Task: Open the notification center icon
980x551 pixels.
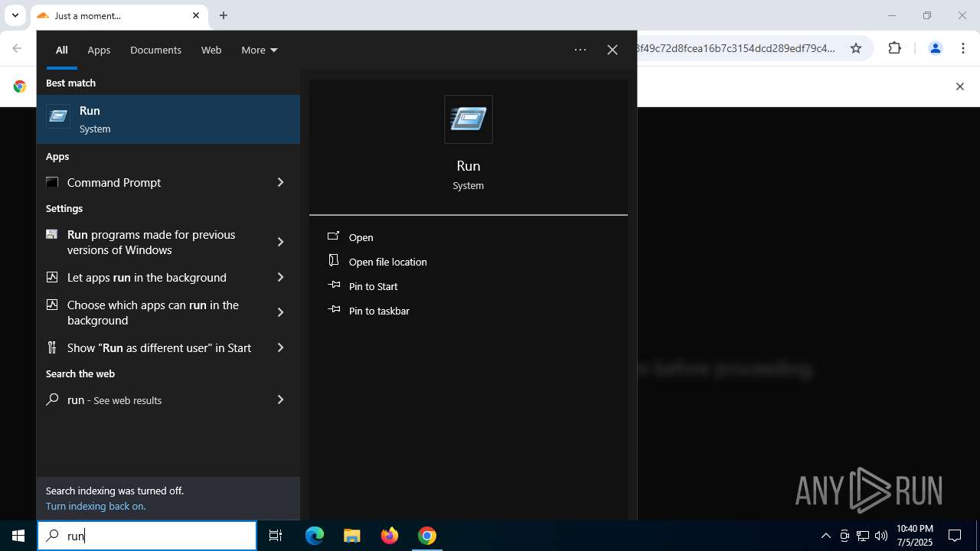Action: point(955,536)
